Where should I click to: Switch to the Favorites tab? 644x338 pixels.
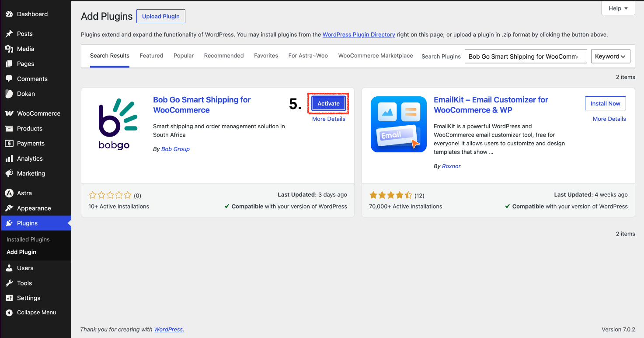pos(266,56)
